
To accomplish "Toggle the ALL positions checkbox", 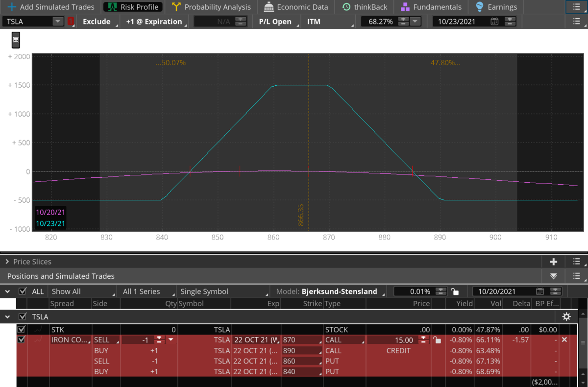I will tap(23, 291).
